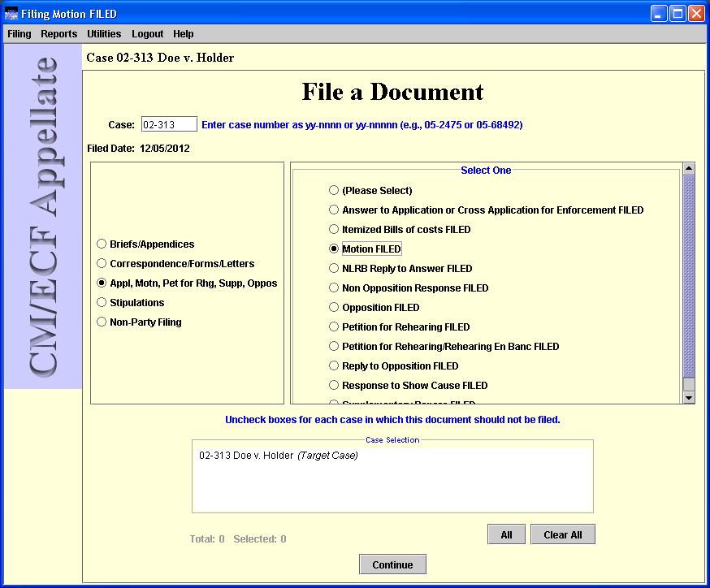The image size is (710, 588).
Task: Click the 'Selected: 0' count label
Action: click(260, 538)
